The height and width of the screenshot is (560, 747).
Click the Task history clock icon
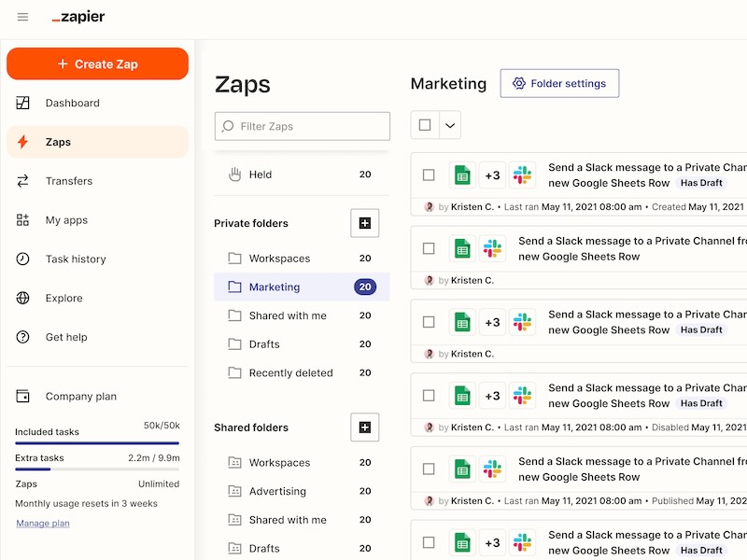pos(23,259)
